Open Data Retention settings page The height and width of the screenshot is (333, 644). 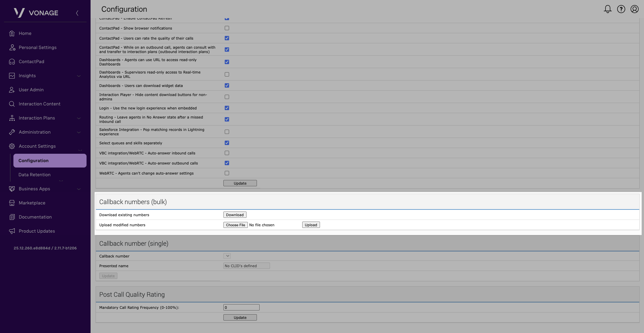click(x=35, y=175)
